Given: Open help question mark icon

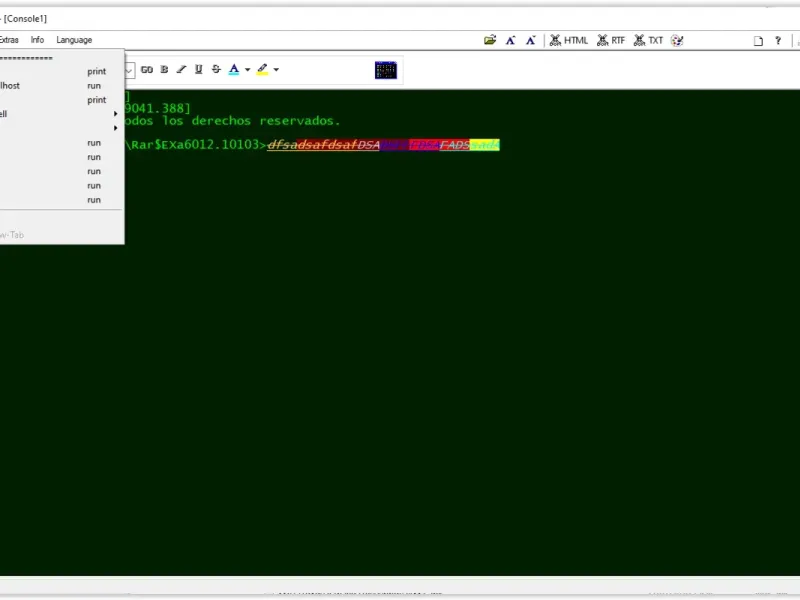Looking at the screenshot, I should click(x=778, y=40).
